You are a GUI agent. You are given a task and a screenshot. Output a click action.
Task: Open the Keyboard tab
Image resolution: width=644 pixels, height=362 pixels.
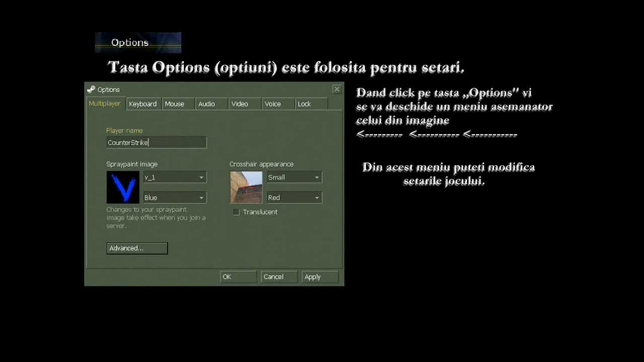[143, 104]
